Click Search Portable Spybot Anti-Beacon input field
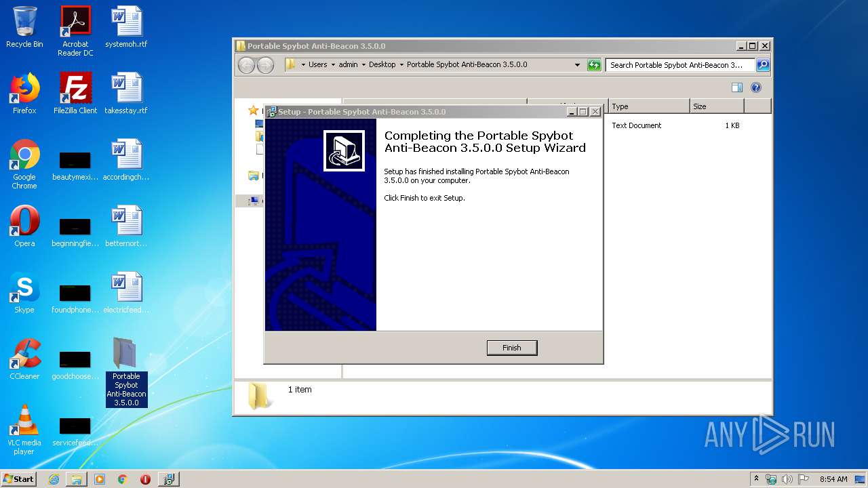Viewport: 868px width, 488px height. click(679, 65)
